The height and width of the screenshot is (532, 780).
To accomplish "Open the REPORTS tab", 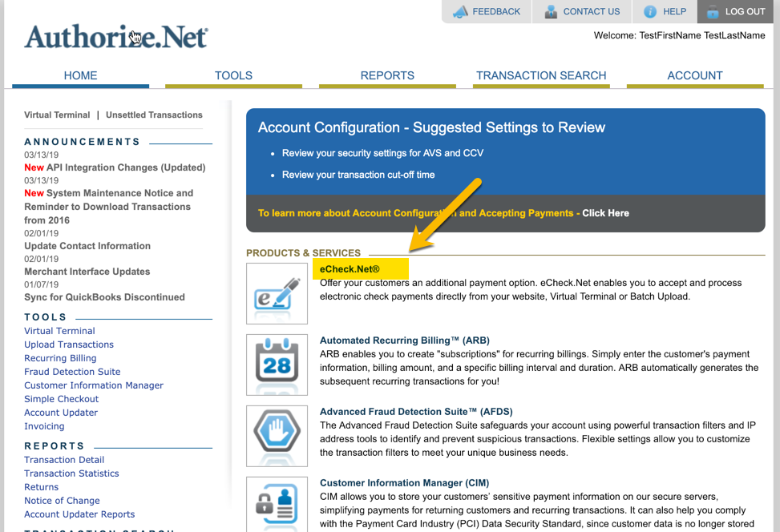I will coord(387,75).
